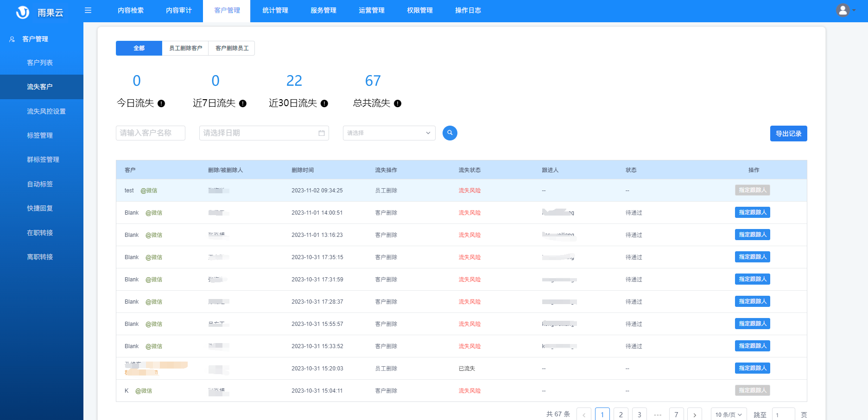Click 指定跟踪人 for 2023-11-01 14:00:51 row
The height and width of the screenshot is (420, 868).
[753, 212]
